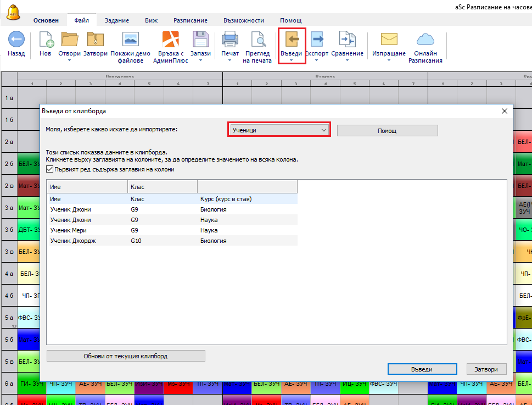Click the Помощ button in dialog

click(387, 131)
